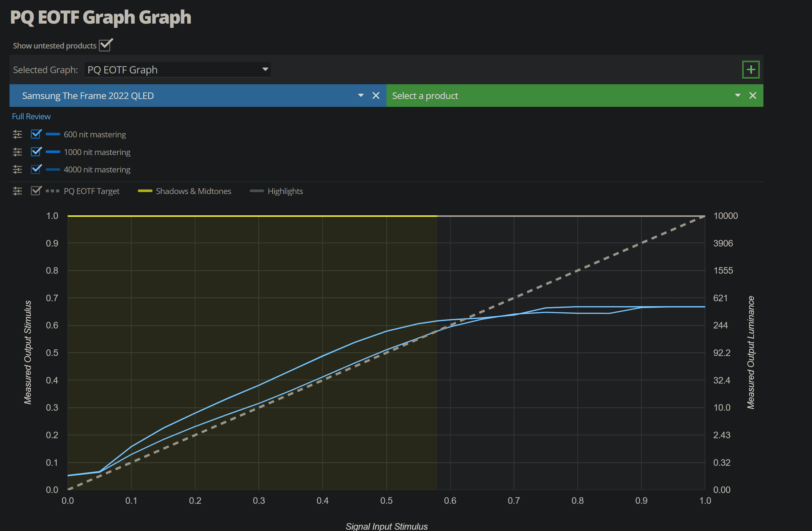Click the Measured Output Stimulus axis title
Image resolution: width=812 pixels, height=531 pixels.
[28, 353]
